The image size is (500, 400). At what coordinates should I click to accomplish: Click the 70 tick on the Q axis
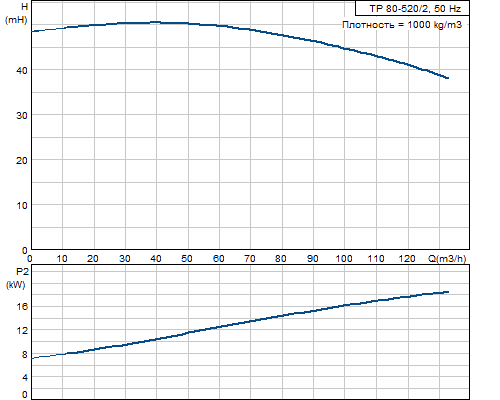(250, 259)
